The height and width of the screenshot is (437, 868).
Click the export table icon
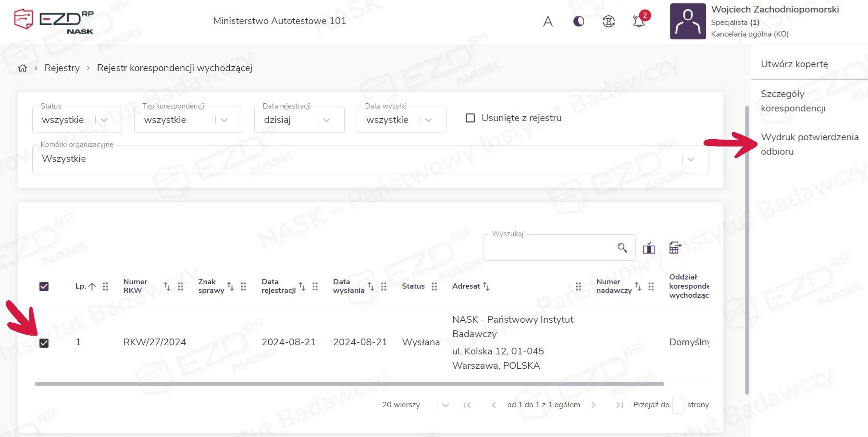tap(675, 248)
